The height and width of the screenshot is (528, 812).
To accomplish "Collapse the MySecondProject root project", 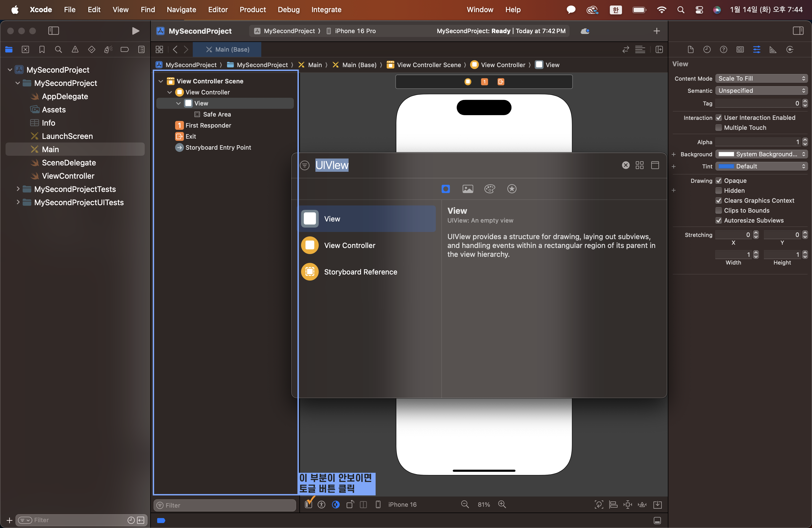I will coord(10,70).
